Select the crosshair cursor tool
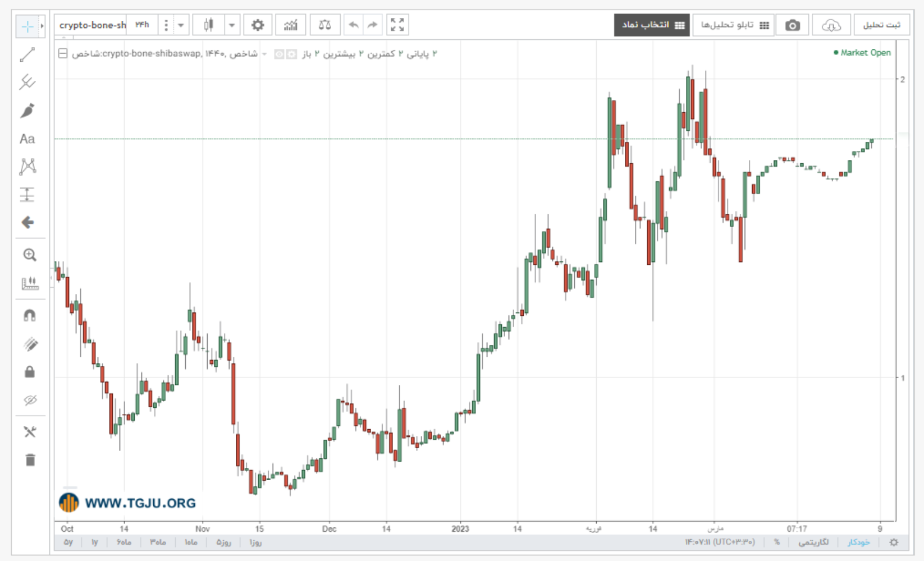 27,26
